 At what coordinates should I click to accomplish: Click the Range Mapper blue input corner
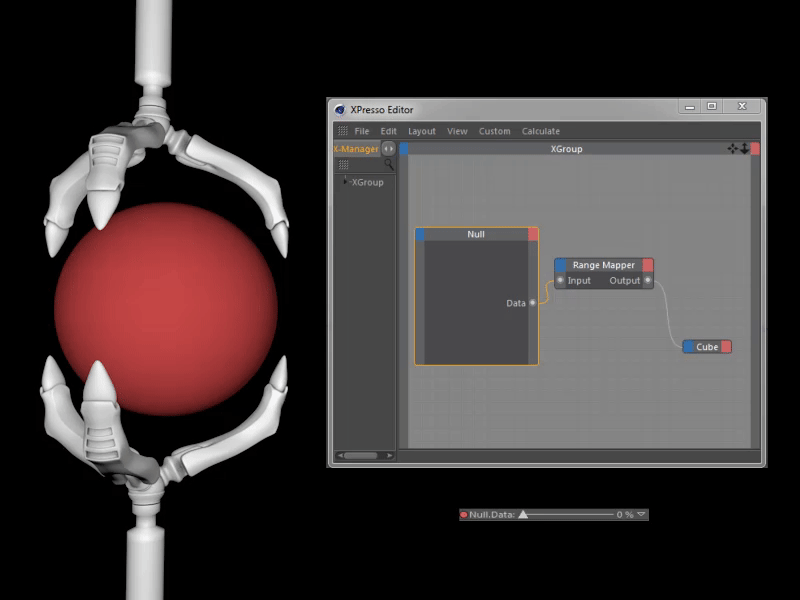(561, 265)
